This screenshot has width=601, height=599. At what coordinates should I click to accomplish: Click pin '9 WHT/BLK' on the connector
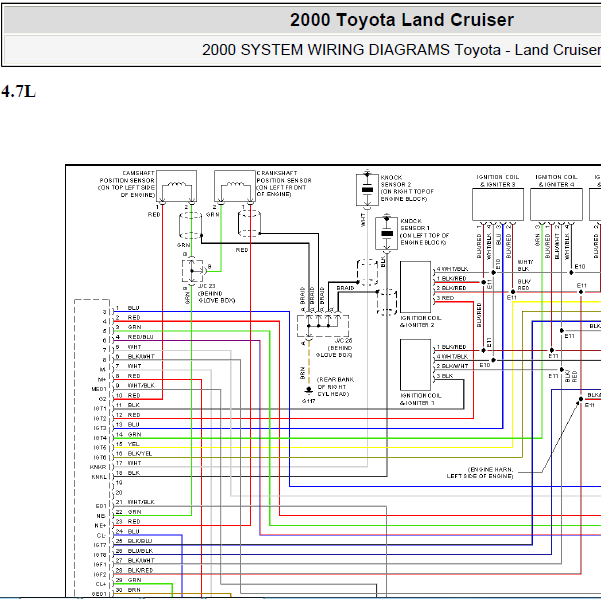[135, 386]
